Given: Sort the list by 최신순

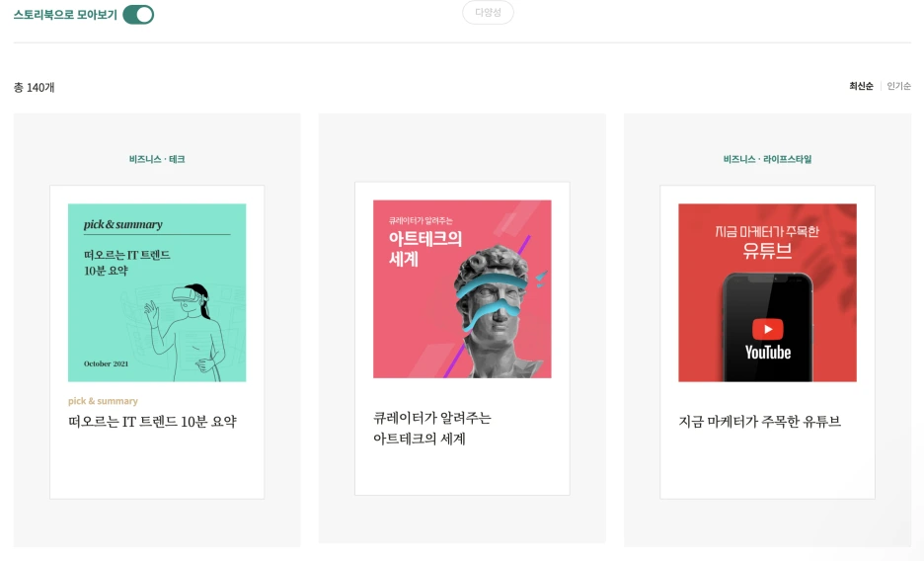Looking at the screenshot, I should click(861, 86).
